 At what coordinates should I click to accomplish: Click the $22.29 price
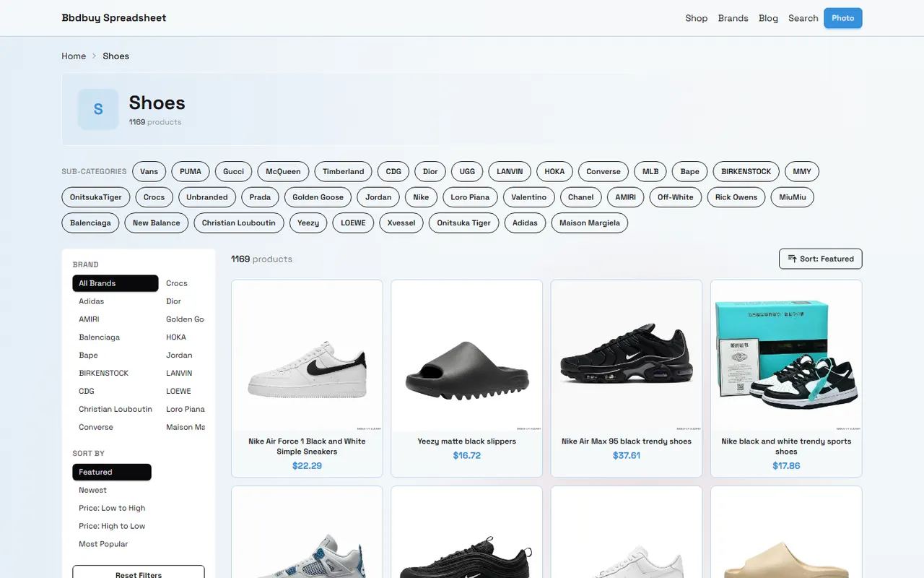[x=307, y=466]
